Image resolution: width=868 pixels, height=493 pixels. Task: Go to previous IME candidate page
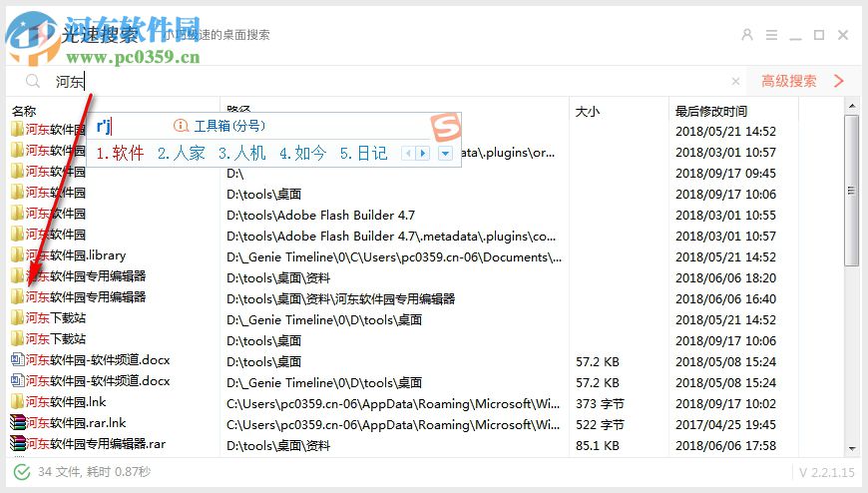pos(408,153)
